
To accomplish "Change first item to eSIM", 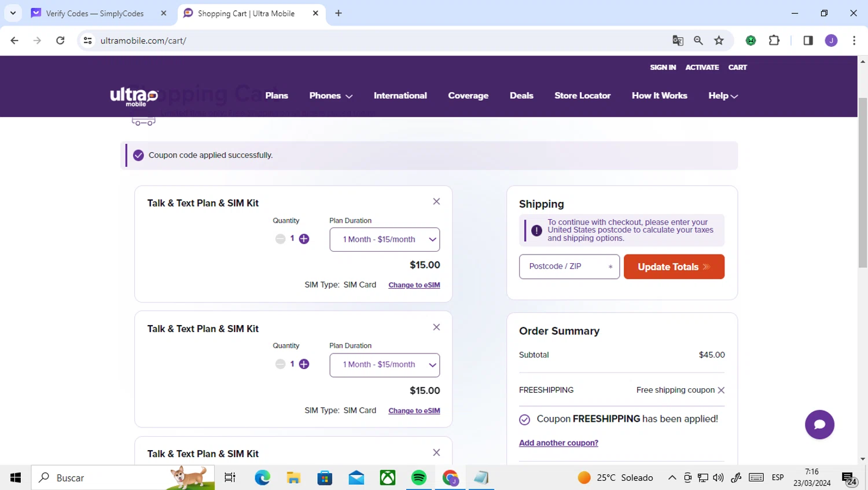I will 414,285.
